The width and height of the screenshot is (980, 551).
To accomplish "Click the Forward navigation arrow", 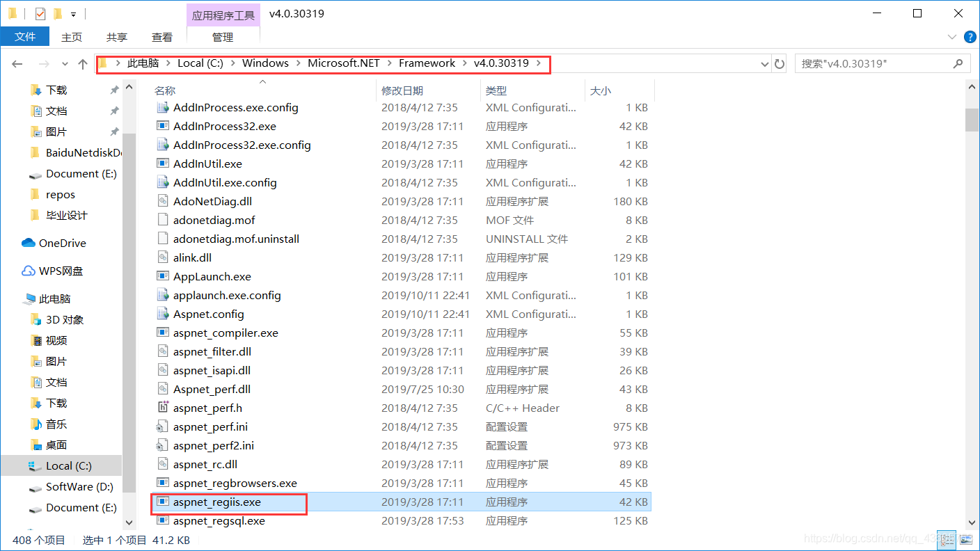I will [x=44, y=63].
